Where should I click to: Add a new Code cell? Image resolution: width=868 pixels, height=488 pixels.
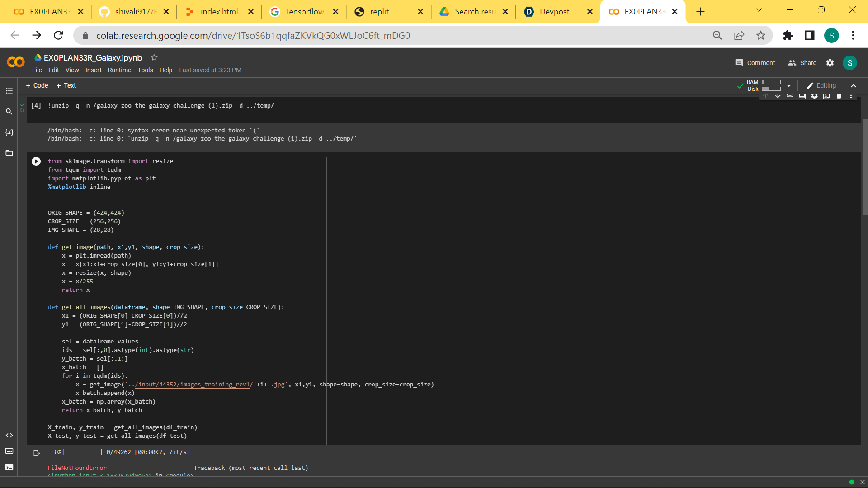pyautogui.click(x=37, y=85)
